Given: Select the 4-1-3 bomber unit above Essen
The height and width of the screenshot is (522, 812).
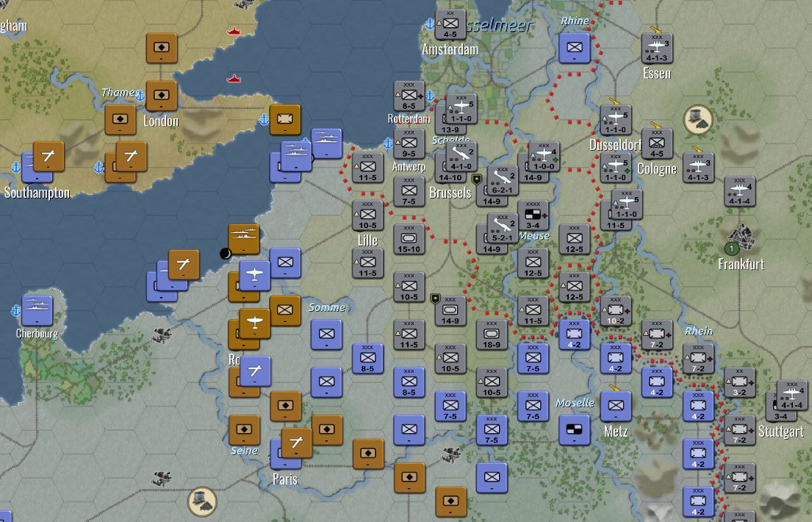Looking at the screenshot, I should tap(657, 49).
